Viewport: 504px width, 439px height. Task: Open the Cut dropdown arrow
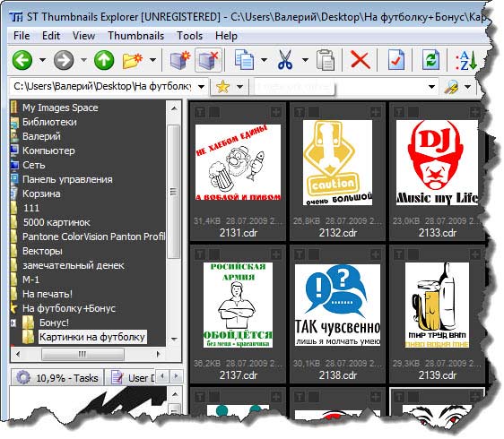tap(305, 60)
